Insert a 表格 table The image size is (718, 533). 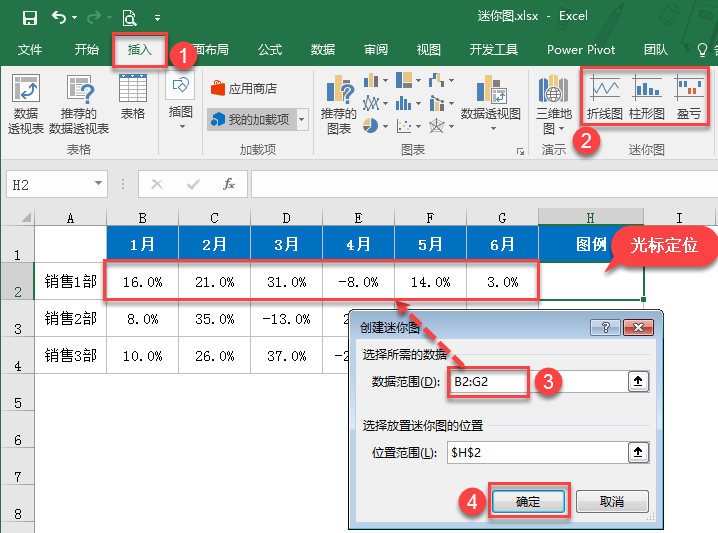133,97
